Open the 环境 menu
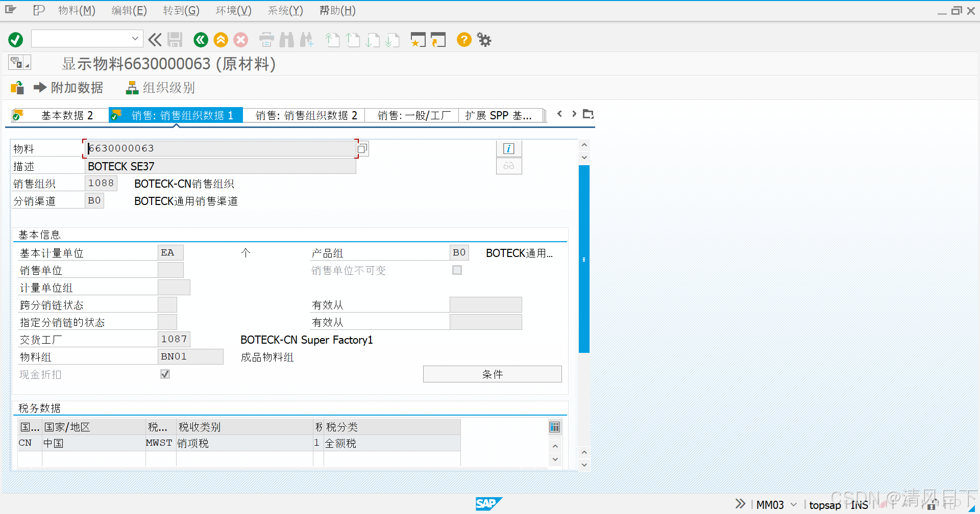The height and width of the screenshot is (514, 980). pos(233,10)
